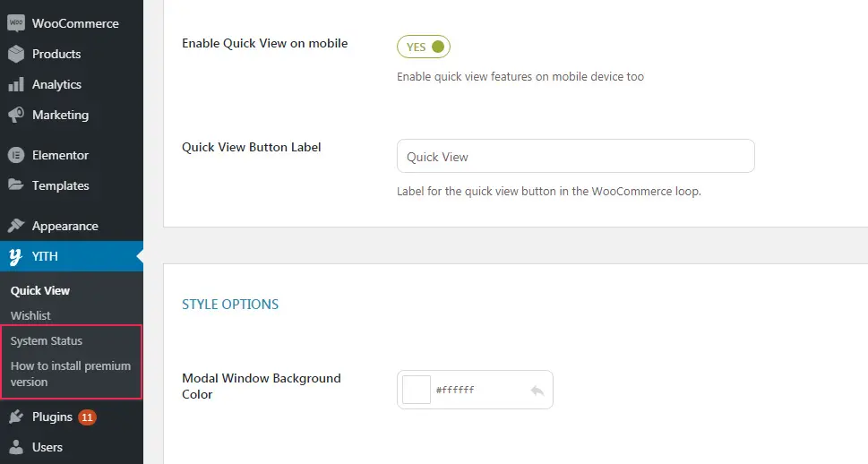Open the System Status submenu item
The height and width of the screenshot is (464, 868).
(x=47, y=341)
